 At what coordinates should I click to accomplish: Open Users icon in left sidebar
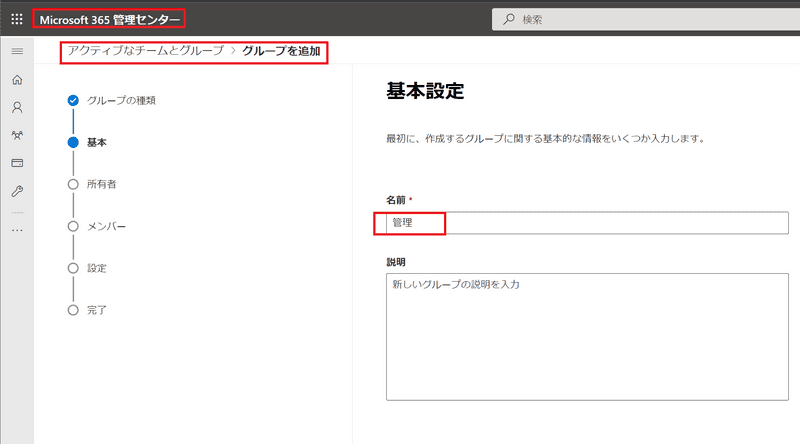pyautogui.click(x=16, y=107)
